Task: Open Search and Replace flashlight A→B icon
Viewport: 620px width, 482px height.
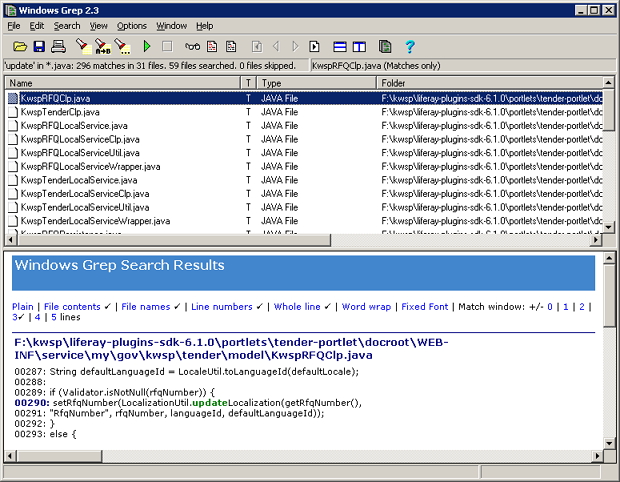Action: pos(102,47)
